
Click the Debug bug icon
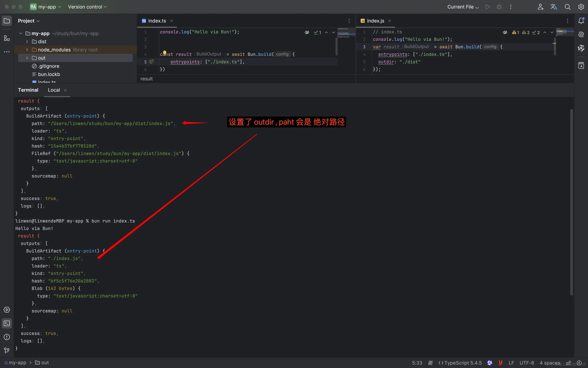[x=499, y=7]
